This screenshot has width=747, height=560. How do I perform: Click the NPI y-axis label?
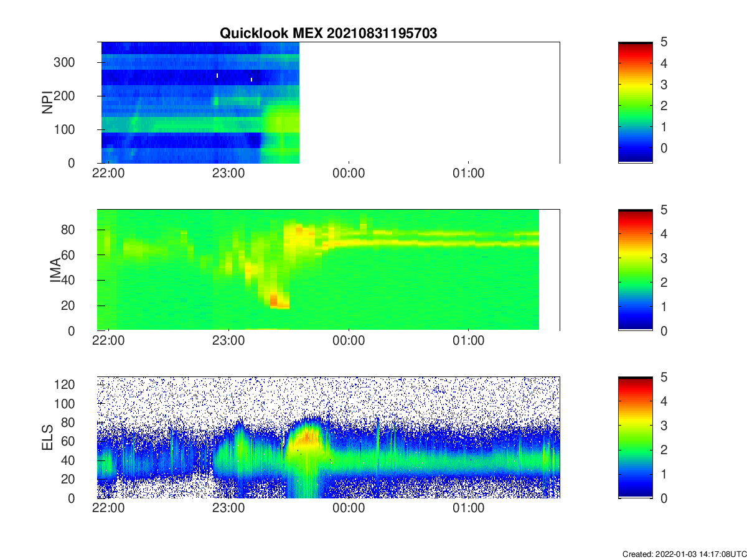47,103
